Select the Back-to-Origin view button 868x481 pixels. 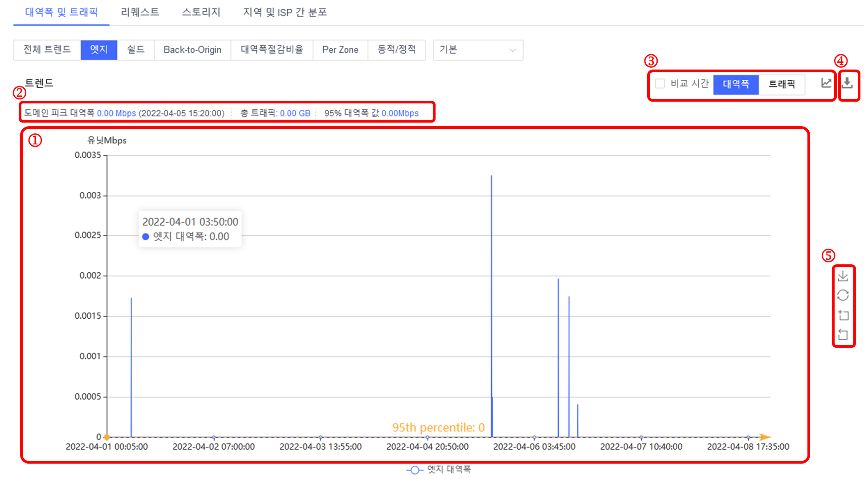coord(192,50)
